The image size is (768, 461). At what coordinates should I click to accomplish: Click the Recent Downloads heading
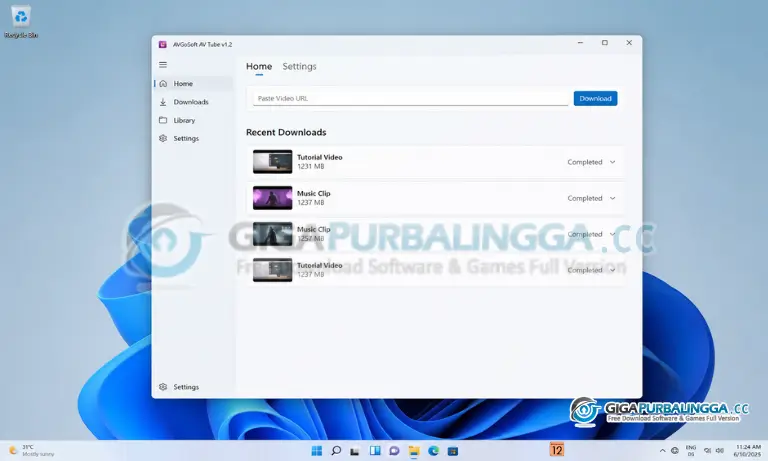286,132
